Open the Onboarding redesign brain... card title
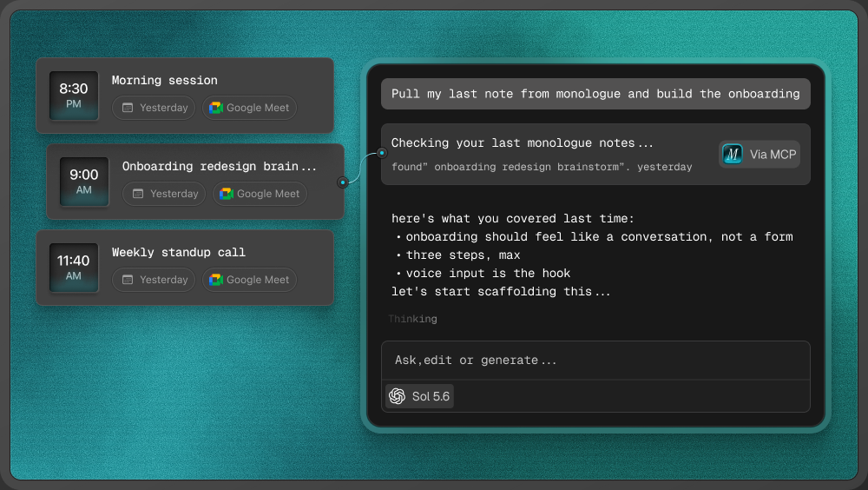868x490 pixels. 220,166
